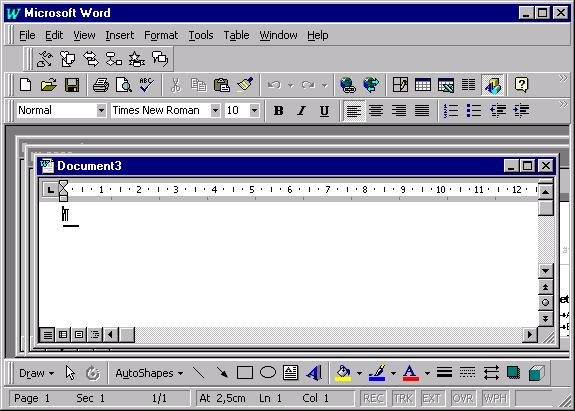Print the document

tap(100, 85)
